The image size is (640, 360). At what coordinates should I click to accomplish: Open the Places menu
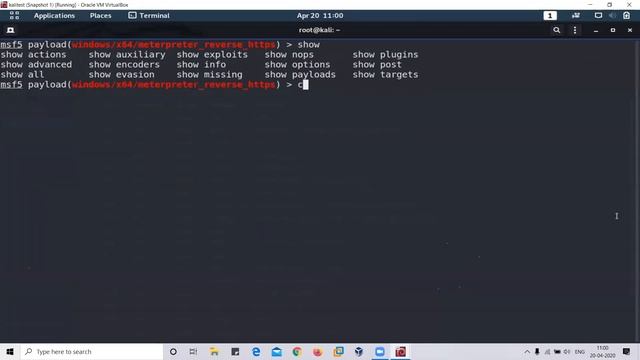100,16
